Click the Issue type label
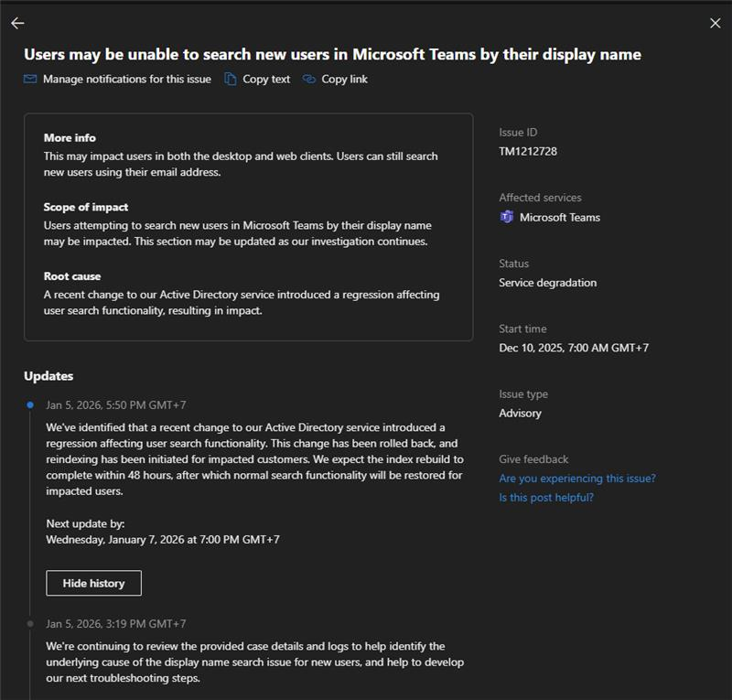This screenshot has width=732, height=700. 523,394
